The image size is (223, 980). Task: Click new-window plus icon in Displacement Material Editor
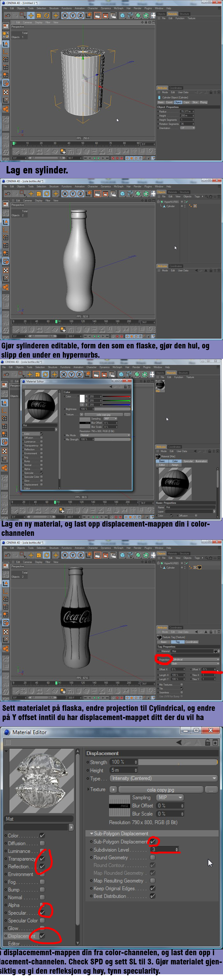[x=215, y=742]
